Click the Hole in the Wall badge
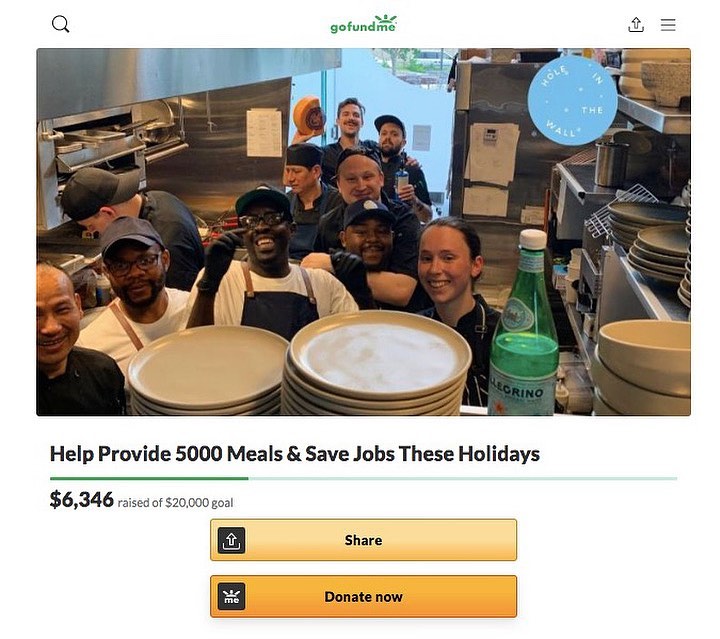This screenshot has height=639, width=720. (x=572, y=101)
